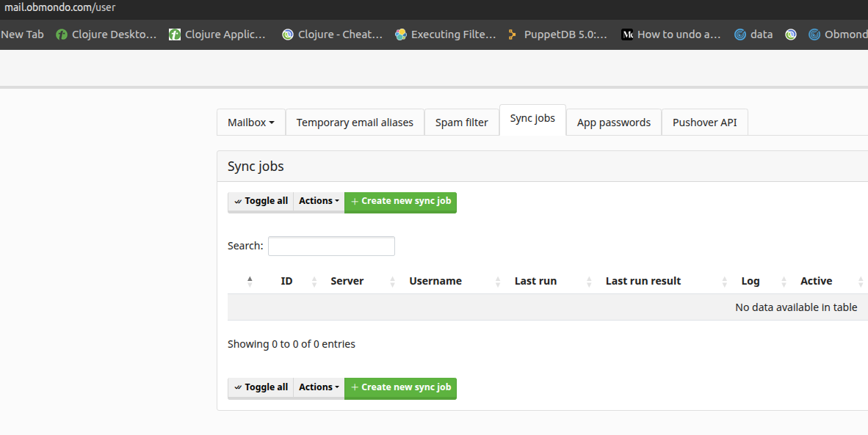
Task: Open the Obmondo bookmark
Action: (x=837, y=34)
